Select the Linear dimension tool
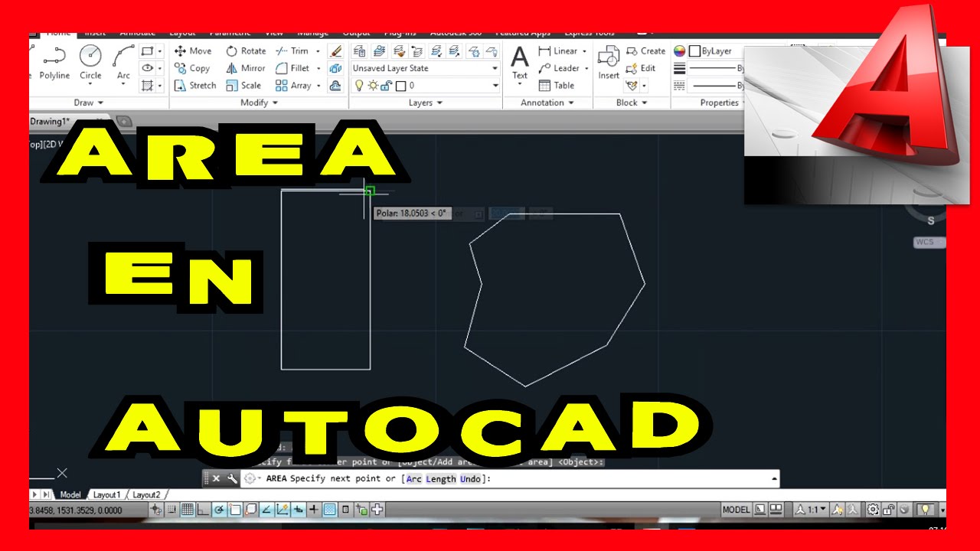Screen dimensions: 980x551 coord(558,51)
